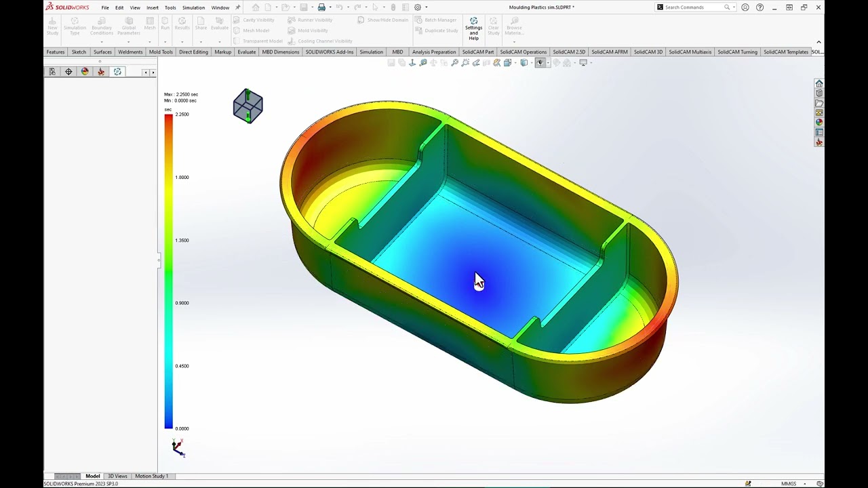
Task: Open the ConfigurationManager tab icon in left panel
Action: [x=52, y=72]
